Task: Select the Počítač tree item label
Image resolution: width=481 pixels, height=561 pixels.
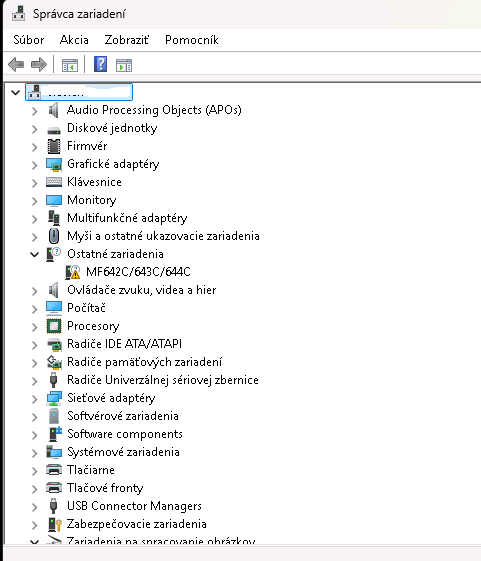Action: point(86,308)
